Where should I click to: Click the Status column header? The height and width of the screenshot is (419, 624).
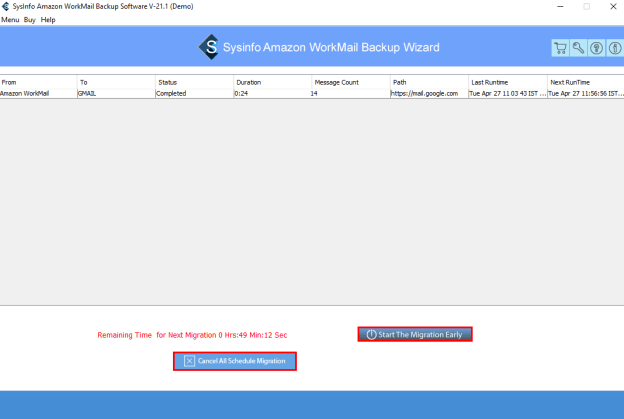194,82
